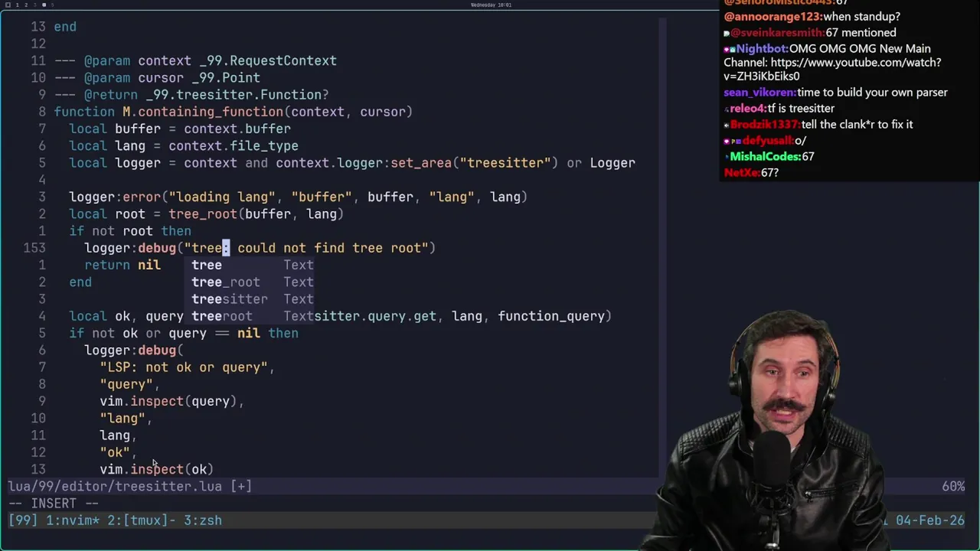
Task: Click username releo4 in chat
Action: tap(747, 109)
